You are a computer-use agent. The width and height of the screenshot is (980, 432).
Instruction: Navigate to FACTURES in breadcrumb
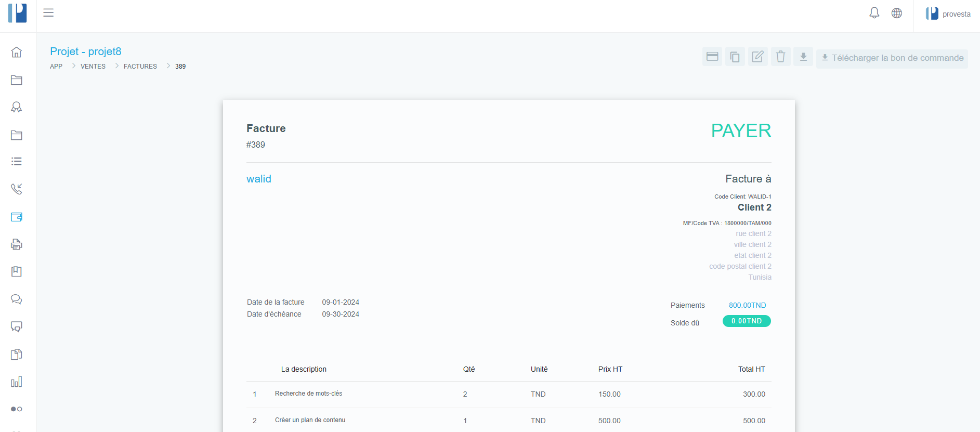[140, 67]
